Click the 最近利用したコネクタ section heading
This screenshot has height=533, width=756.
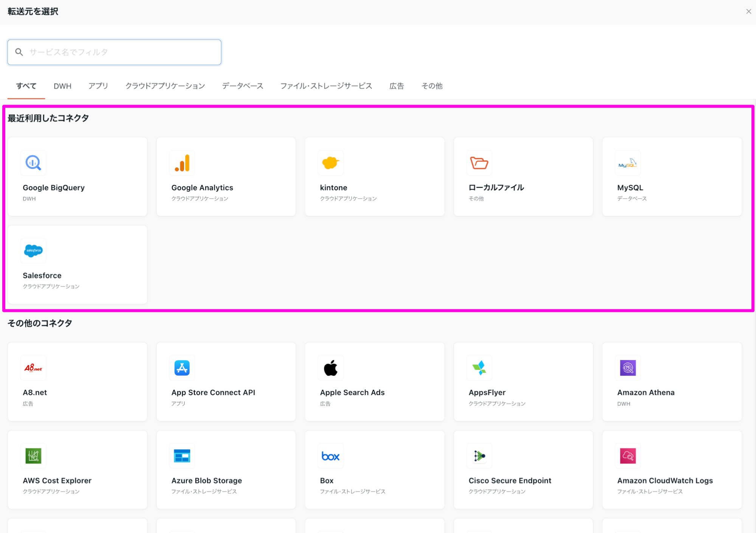48,118
